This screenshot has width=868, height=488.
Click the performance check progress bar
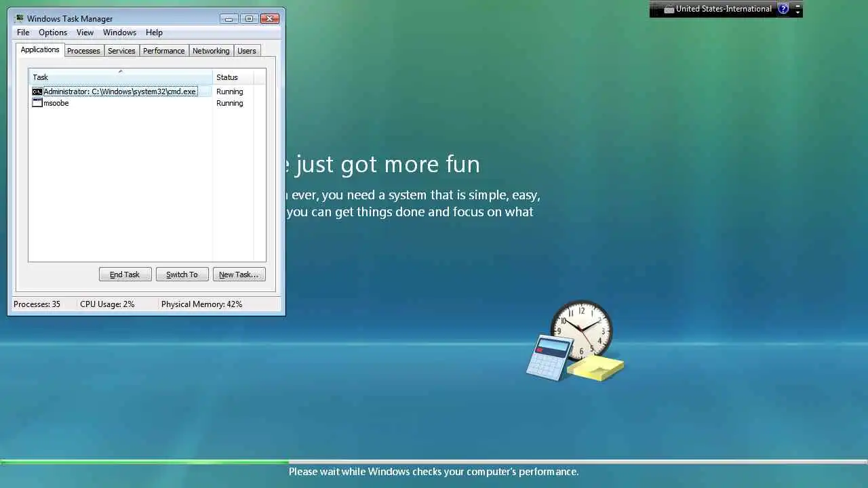(x=434, y=462)
